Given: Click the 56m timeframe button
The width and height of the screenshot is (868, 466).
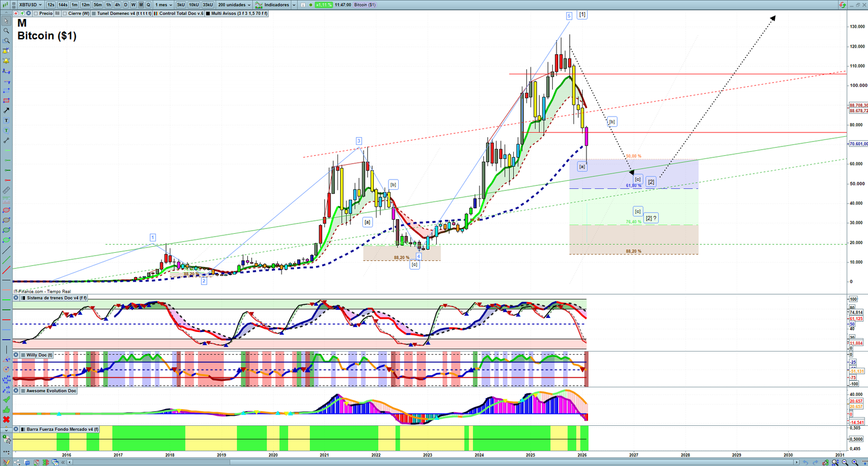Looking at the screenshot, I should (x=98, y=5).
